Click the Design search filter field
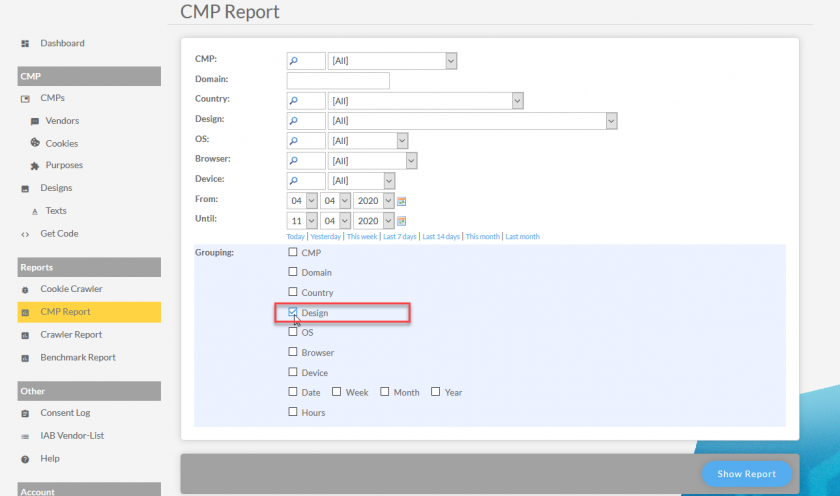Image resolution: width=840 pixels, height=496 pixels. coord(306,121)
